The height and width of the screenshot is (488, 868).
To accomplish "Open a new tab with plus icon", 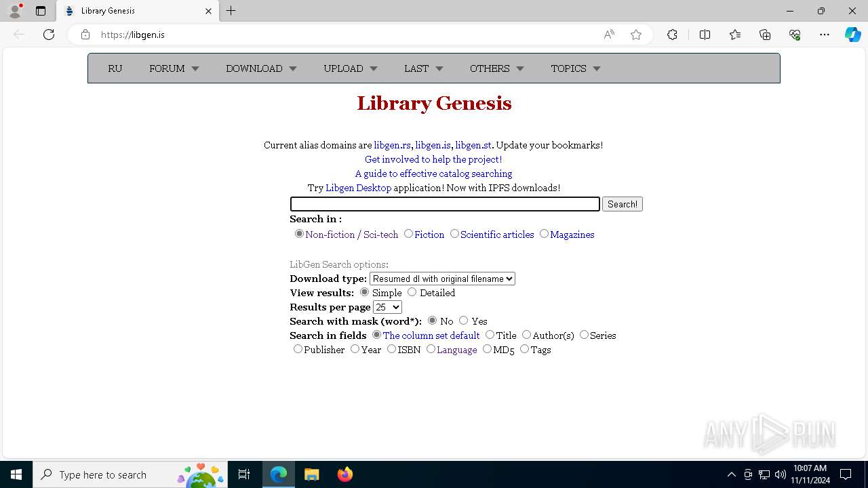I will (x=231, y=11).
